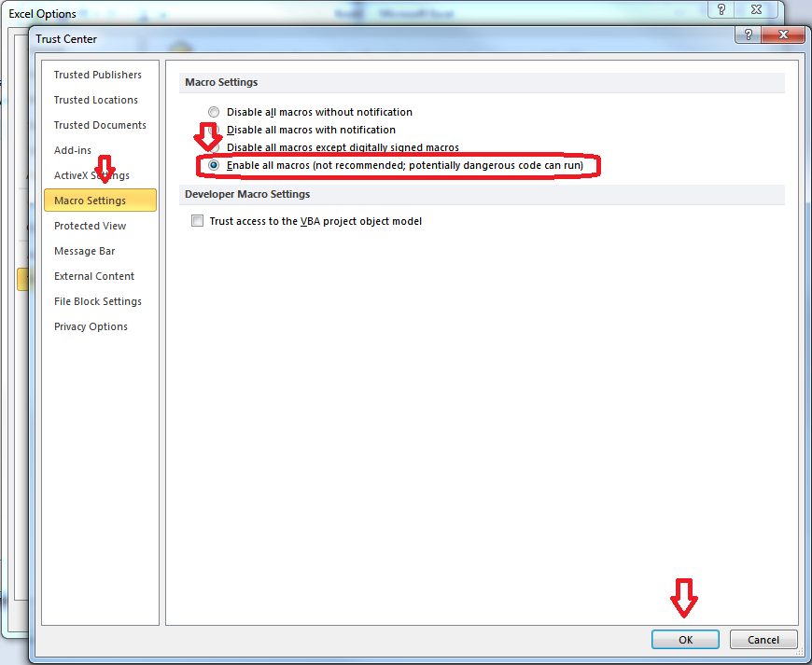Screen dimensions: 812x665
Task: Click Trust Center help question mark
Action: click(x=749, y=35)
